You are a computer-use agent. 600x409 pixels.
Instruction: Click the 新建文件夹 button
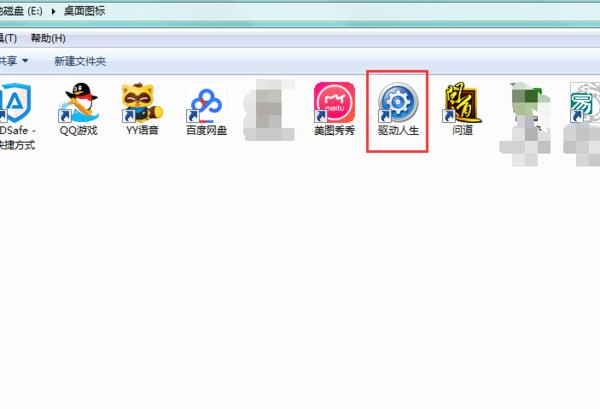point(80,61)
